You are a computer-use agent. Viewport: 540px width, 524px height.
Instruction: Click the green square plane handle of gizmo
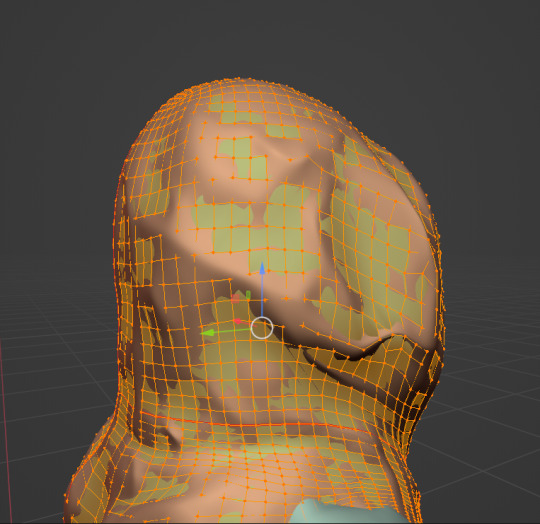(x=248, y=295)
